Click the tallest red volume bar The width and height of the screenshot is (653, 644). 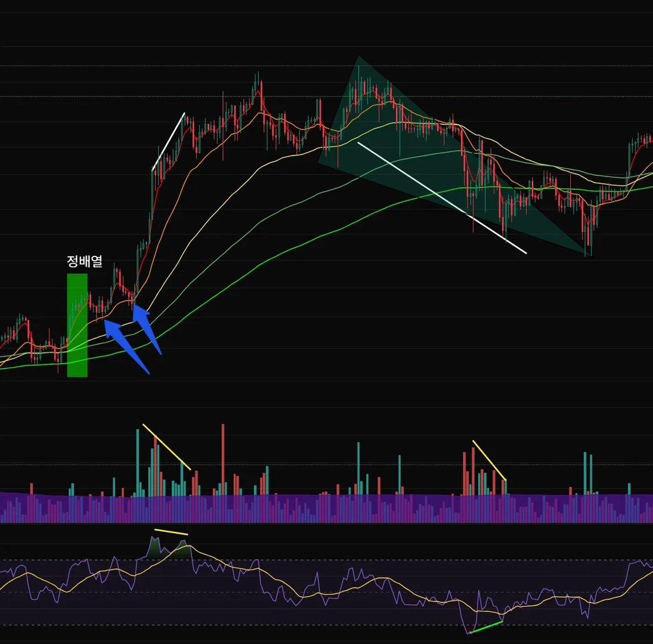click(223, 460)
